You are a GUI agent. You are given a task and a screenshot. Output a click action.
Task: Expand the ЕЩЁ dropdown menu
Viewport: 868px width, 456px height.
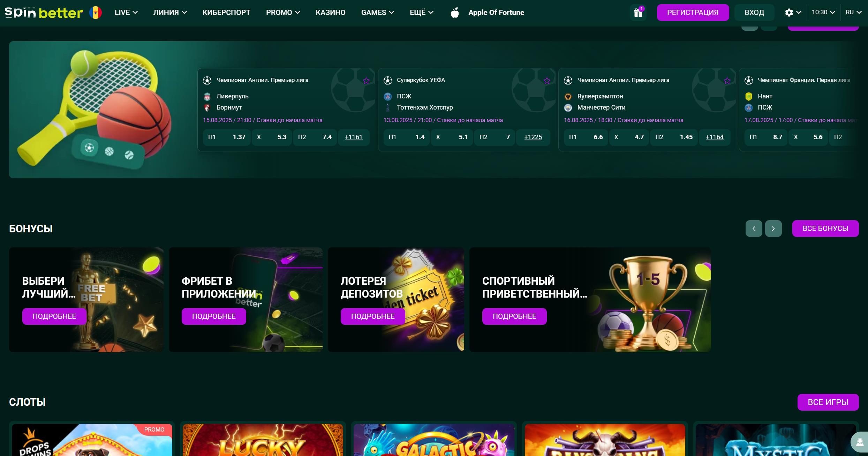pos(421,13)
